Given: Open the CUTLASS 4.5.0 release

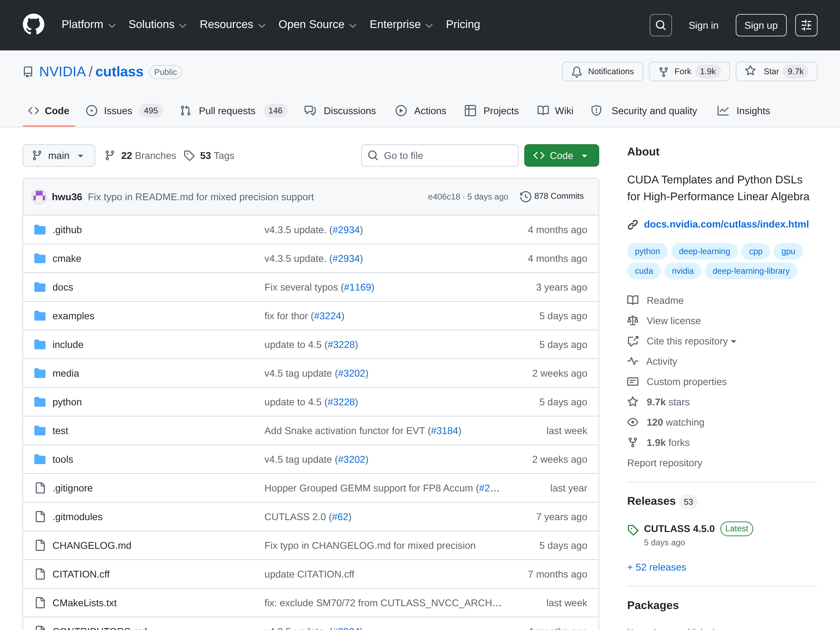Looking at the screenshot, I should tap(679, 528).
